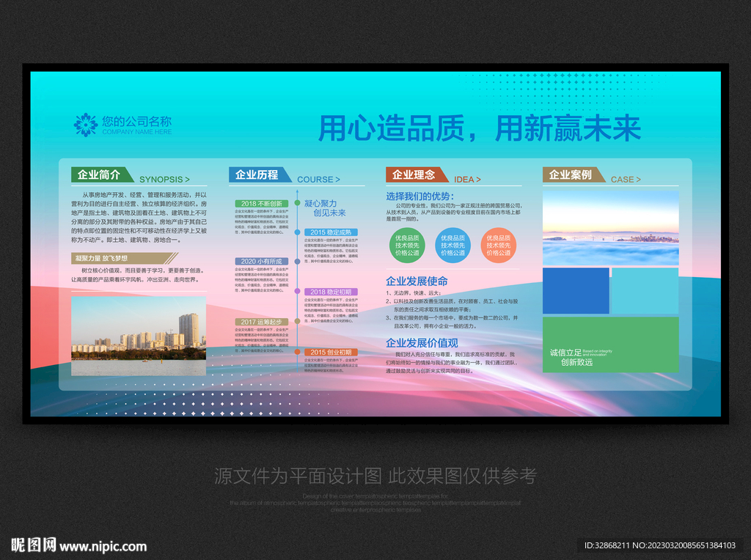
Task: Click the 凝心聚力 创见未来 slogan
Action: (x=325, y=208)
